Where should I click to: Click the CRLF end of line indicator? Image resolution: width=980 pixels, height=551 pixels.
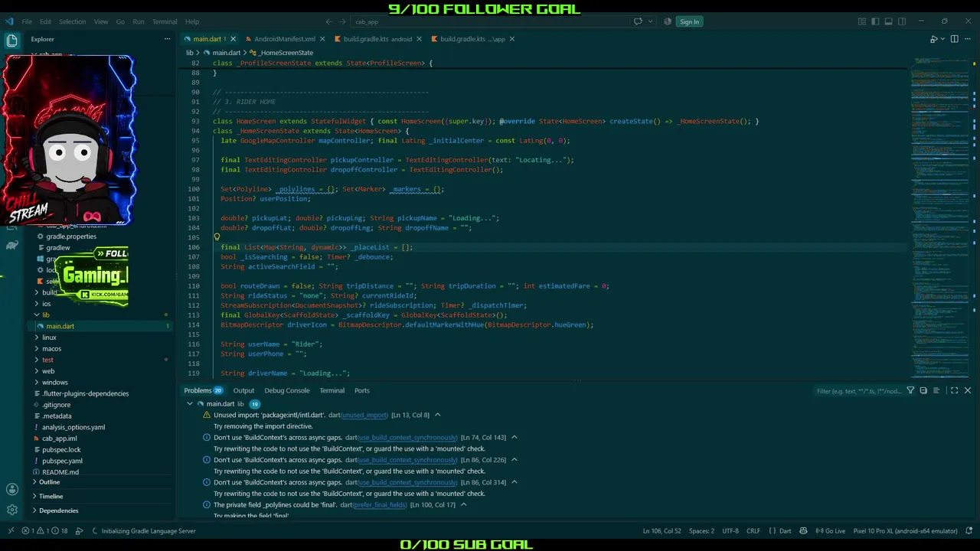click(753, 530)
